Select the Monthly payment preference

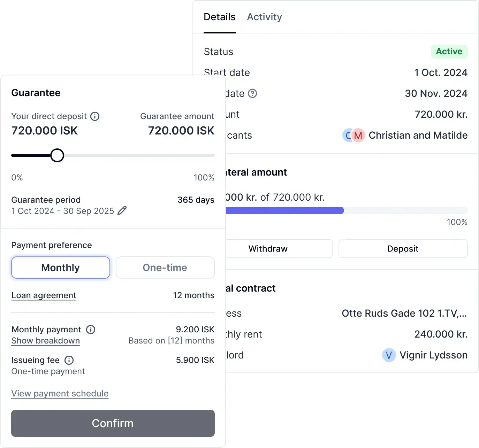point(61,268)
